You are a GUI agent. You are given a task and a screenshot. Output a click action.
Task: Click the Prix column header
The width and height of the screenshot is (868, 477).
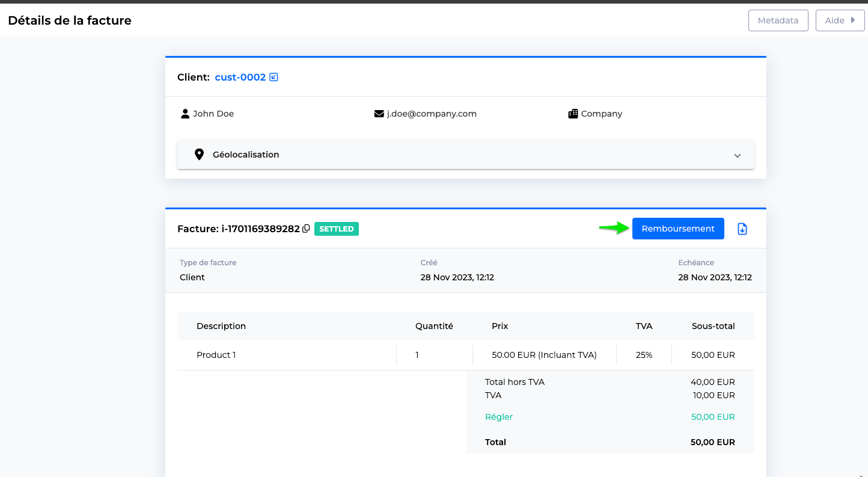pyautogui.click(x=500, y=326)
